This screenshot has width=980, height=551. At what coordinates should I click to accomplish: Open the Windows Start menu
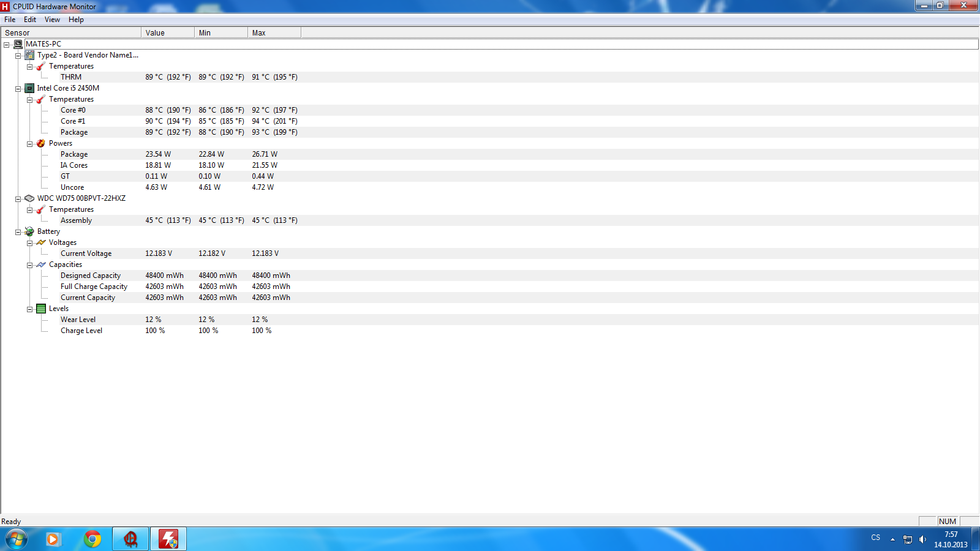[x=17, y=539]
